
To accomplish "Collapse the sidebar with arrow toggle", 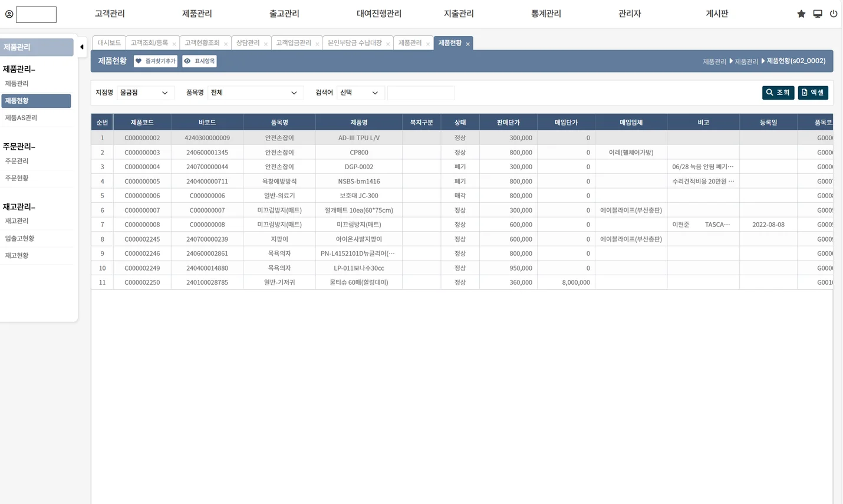I will coord(82,47).
